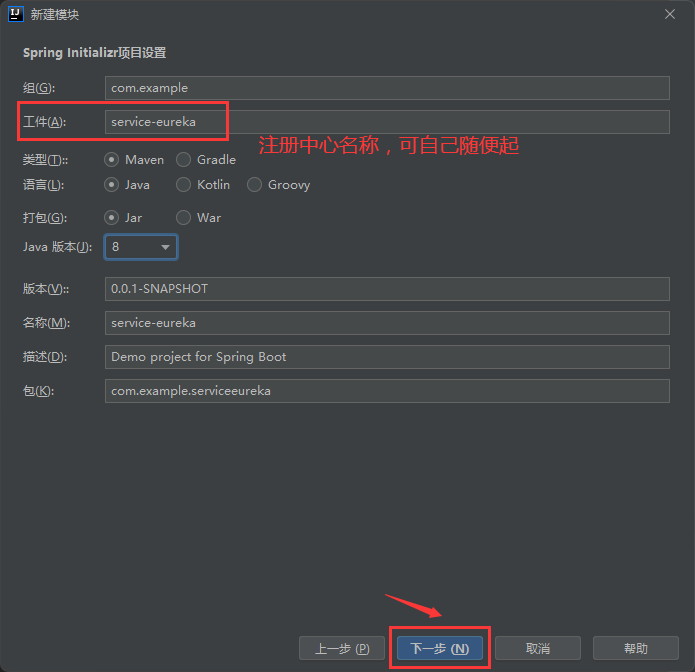This screenshot has width=695, height=672.
Task: Choose Java as the language
Action: (x=113, y=185)
